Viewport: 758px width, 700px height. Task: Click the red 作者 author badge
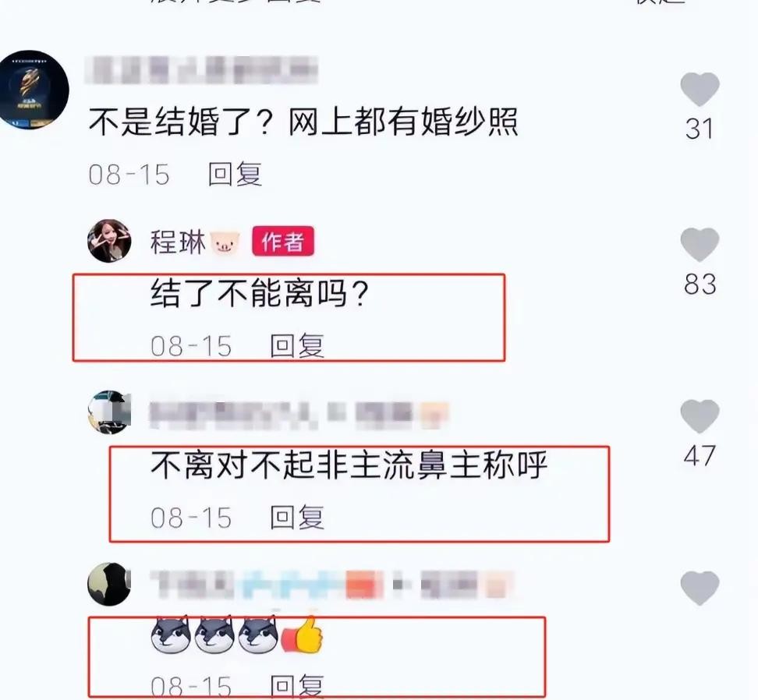(x=283, y=241)
